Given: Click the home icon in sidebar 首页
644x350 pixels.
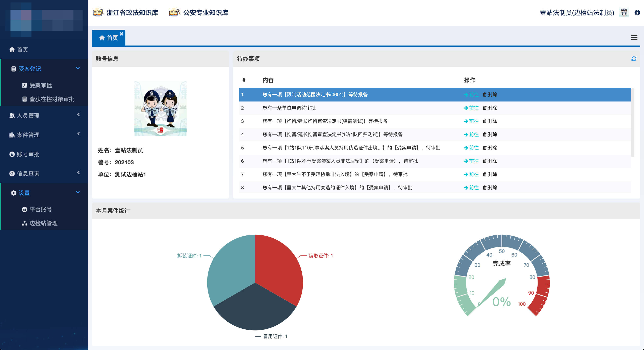Looking at the screenshot, I should tap(12, 49).
